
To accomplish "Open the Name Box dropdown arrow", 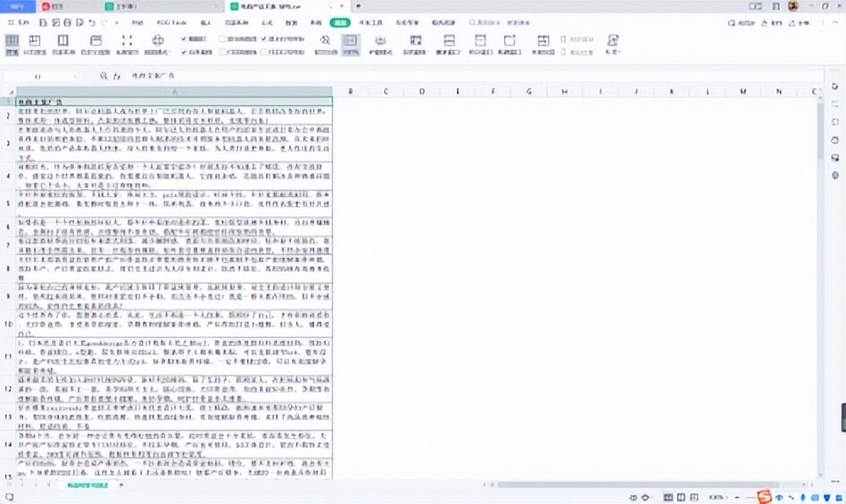I will [74, 77].
